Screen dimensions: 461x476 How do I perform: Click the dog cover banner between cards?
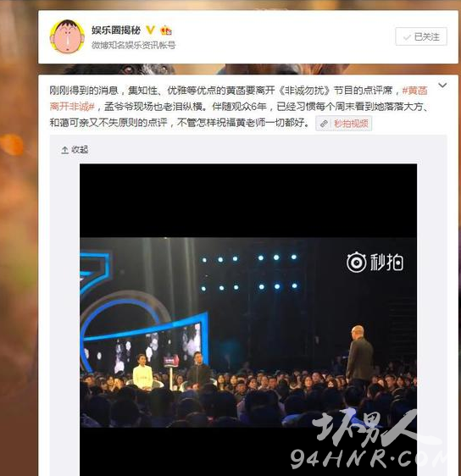coord(248,69)
